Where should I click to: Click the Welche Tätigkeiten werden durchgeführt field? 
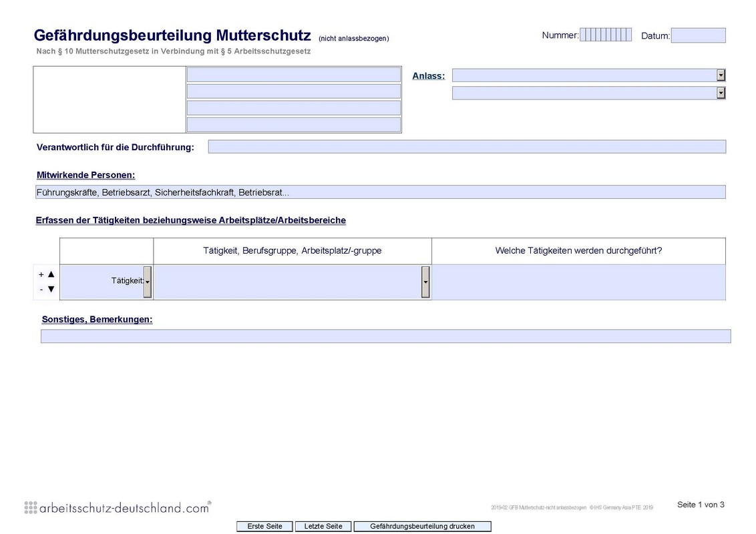coord(578,282)
